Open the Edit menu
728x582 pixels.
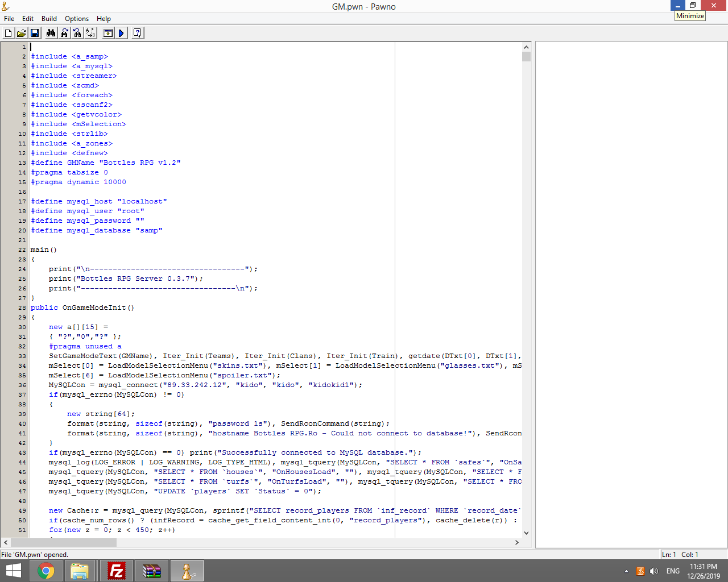[28, 18]
